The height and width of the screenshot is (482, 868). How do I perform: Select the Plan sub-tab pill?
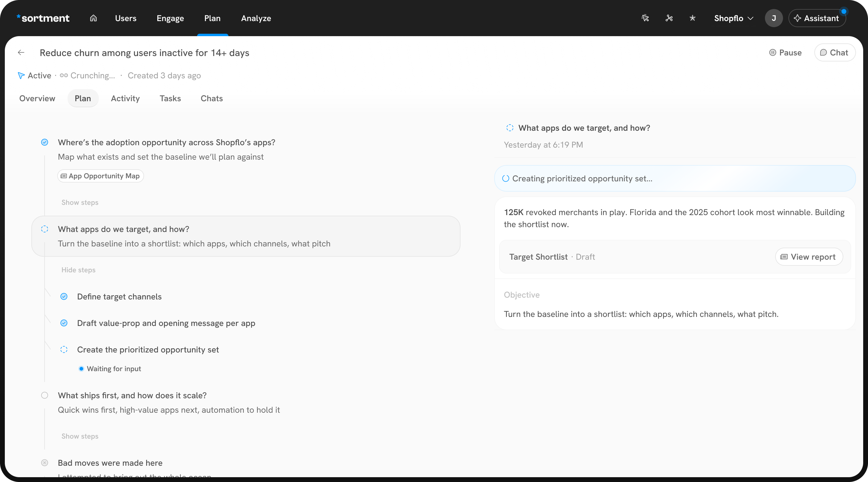pos(83,98)
